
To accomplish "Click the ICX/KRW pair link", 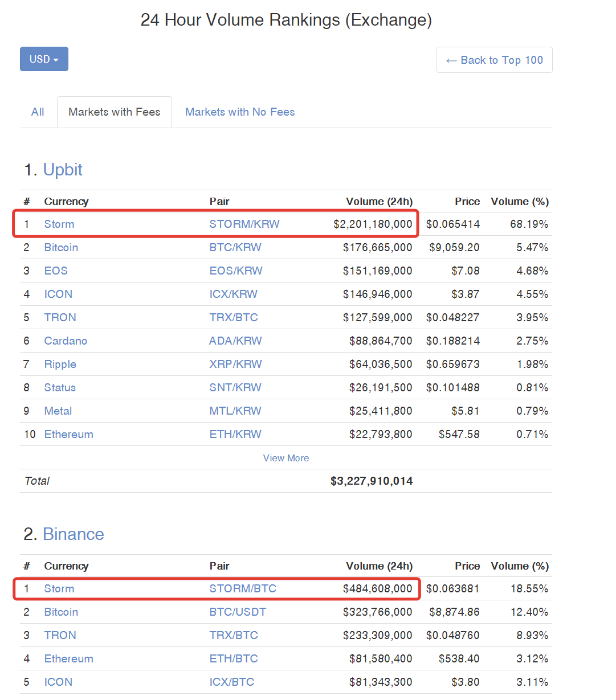I will point(233,294).
